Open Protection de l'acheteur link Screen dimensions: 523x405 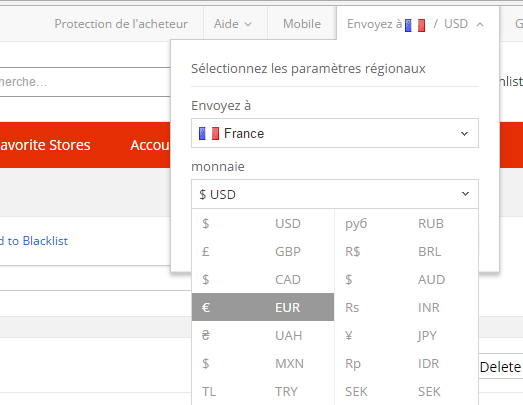[121, 24]
